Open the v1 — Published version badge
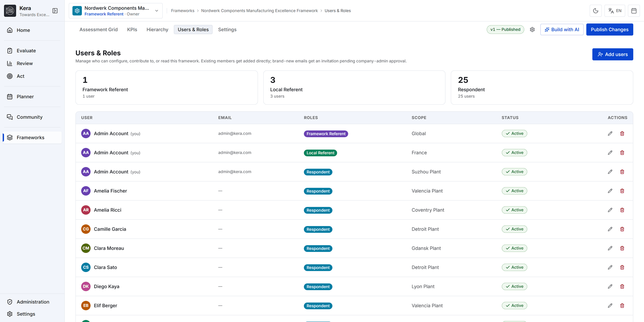644x322 pixels. point(505,30)
